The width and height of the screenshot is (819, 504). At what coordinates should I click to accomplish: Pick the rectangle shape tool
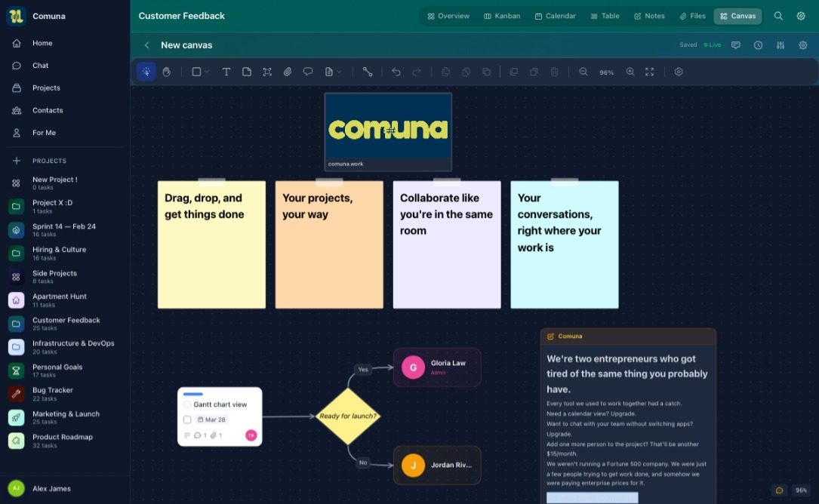(x=196, y=72)
